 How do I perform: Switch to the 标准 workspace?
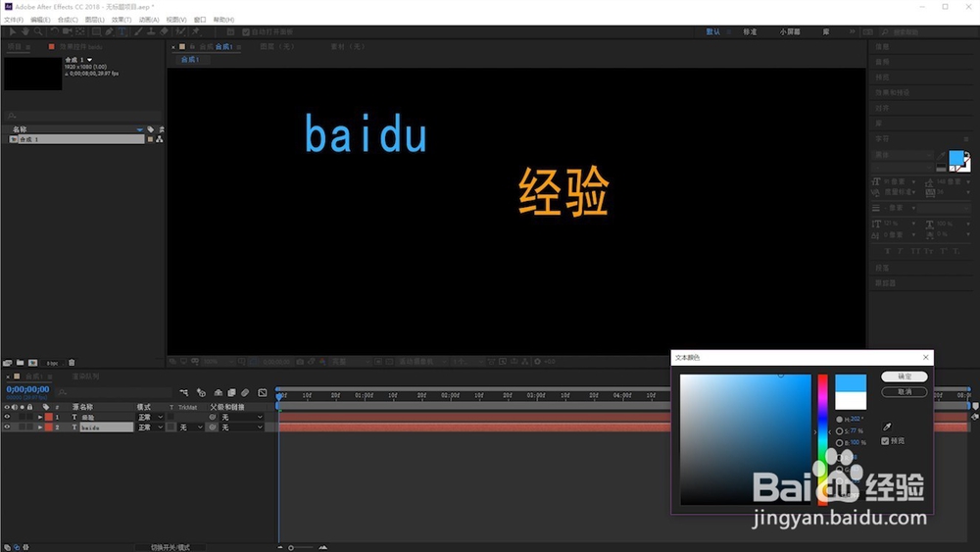(x=750, y=32)
